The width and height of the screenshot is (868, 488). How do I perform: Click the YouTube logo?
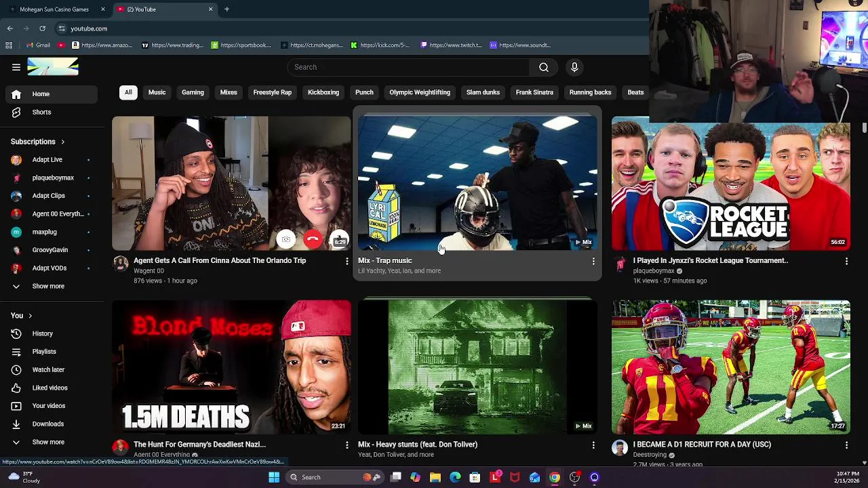(x=53, y=67)
